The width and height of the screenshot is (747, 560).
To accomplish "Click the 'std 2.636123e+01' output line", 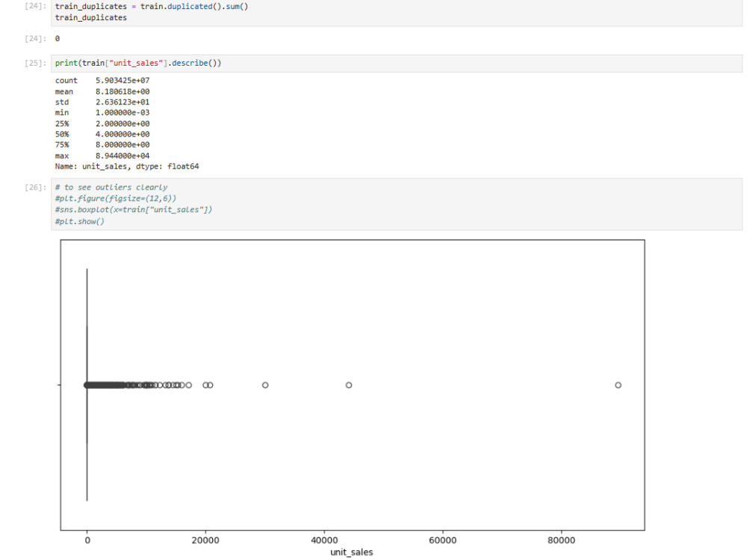I will [102, 102].
